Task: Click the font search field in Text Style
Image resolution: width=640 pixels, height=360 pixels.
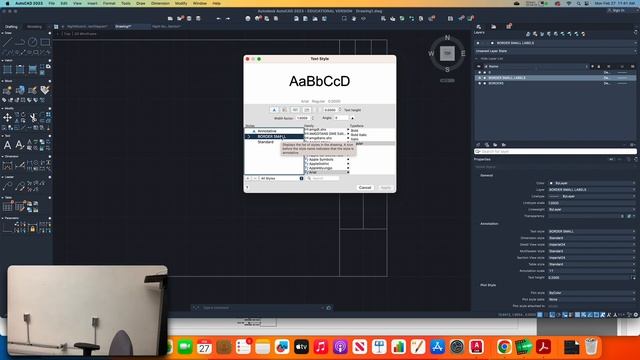Action: click(323, 178)
